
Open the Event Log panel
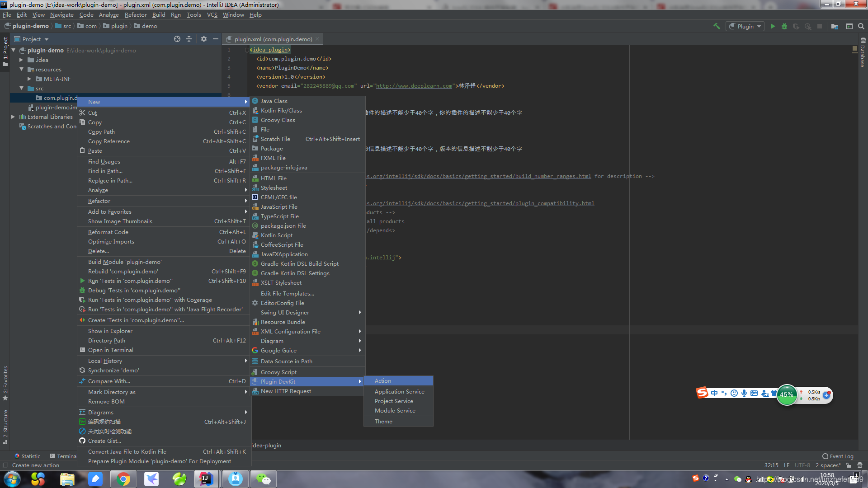click(838, 456)
